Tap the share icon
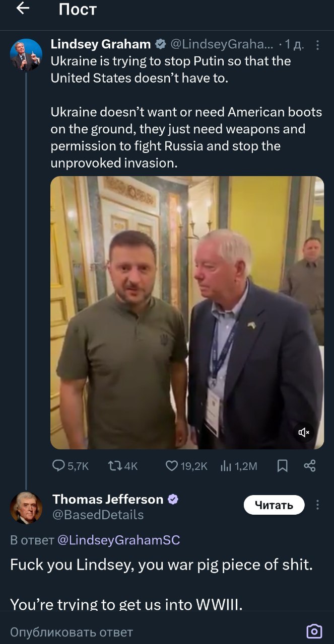This screenshot has height=644, width=334. 310,466
